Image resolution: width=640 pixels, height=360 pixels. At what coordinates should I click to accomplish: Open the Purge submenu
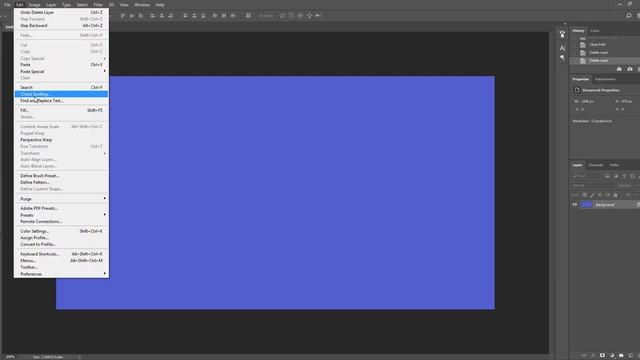pos(61,198)
